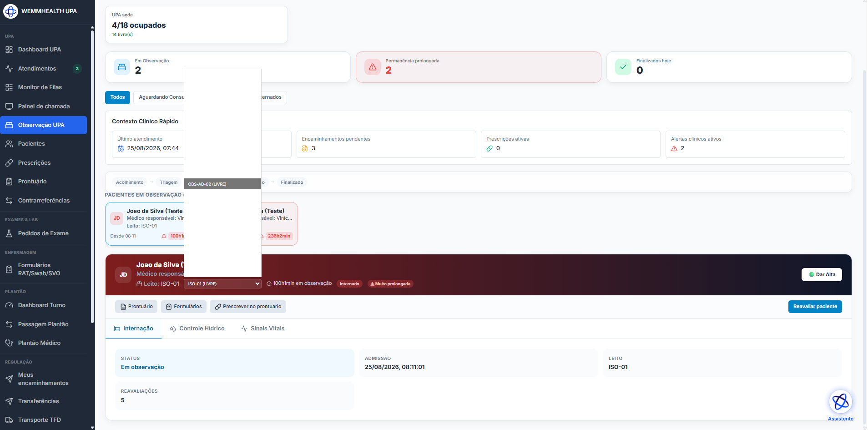Open Painel de chamada

44,106
